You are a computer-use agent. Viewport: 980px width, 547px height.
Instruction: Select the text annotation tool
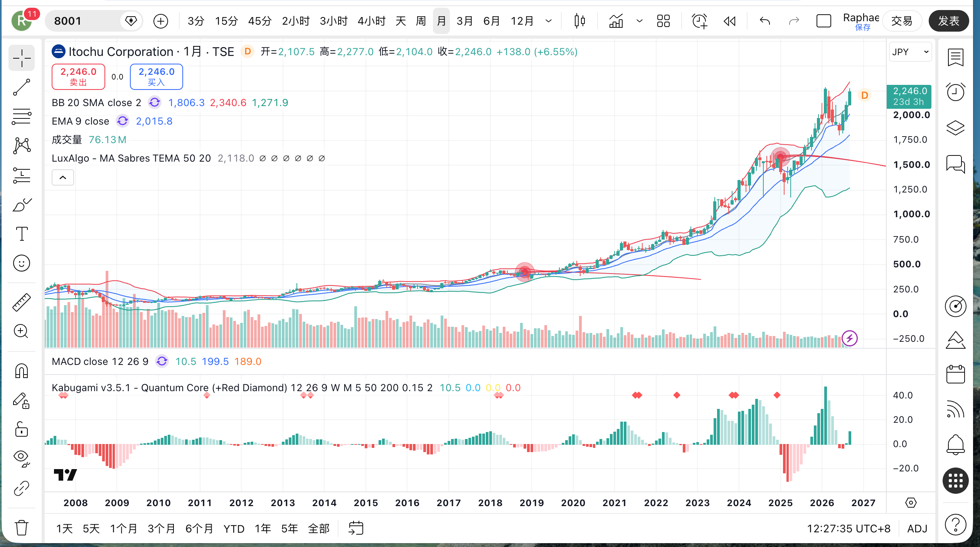(22, 234)
